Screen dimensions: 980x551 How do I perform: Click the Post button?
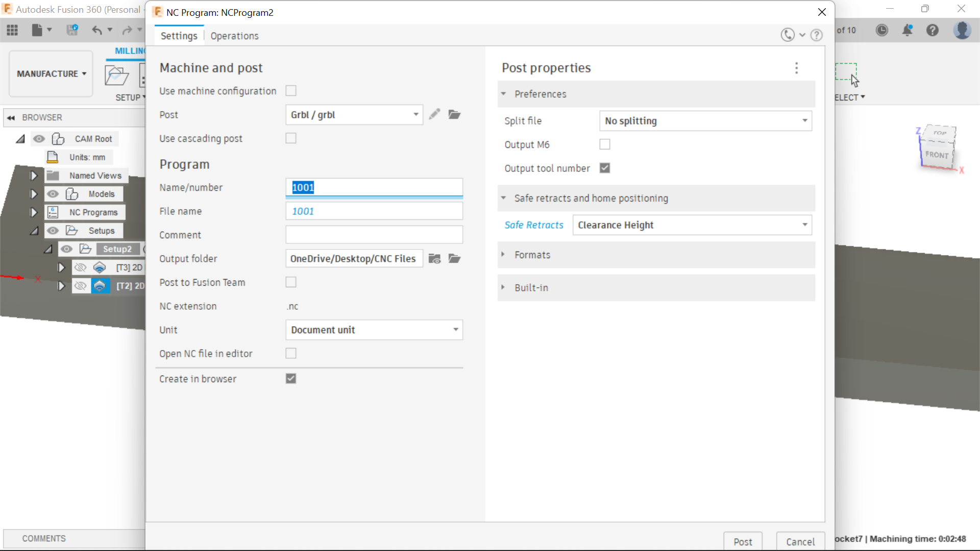pyautogui.click(x=742, y=541)
